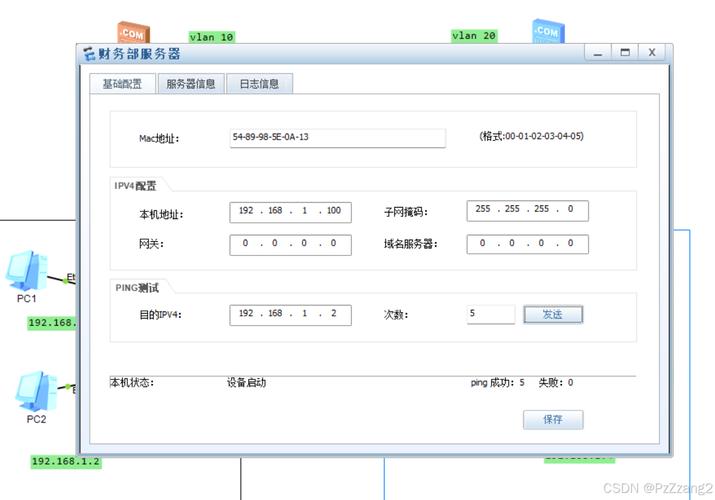Select the orange .COM server icon
Image resolution: width=715 pixels, height=500 pixels.
131,33
